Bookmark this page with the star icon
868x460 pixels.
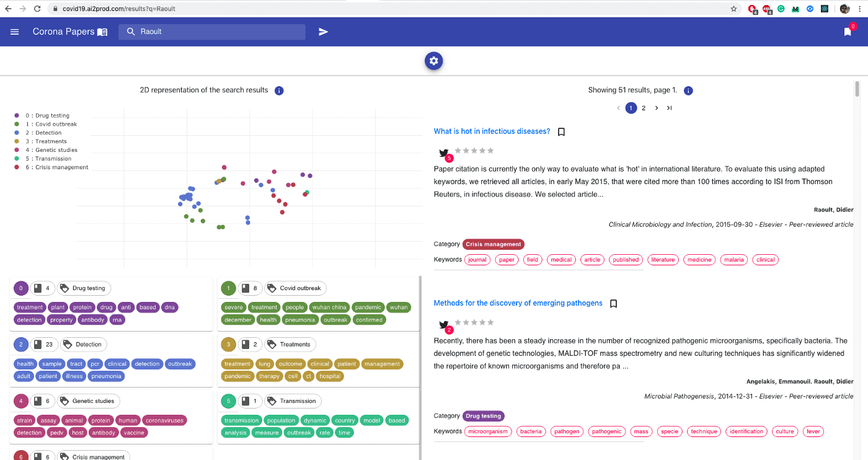(x=733, y=9)
